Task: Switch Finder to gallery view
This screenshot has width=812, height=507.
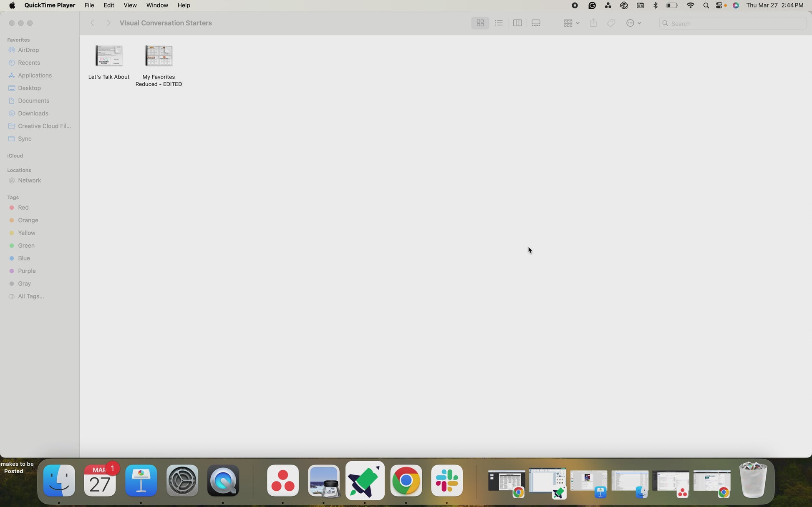Action: (x=536, y=23)
